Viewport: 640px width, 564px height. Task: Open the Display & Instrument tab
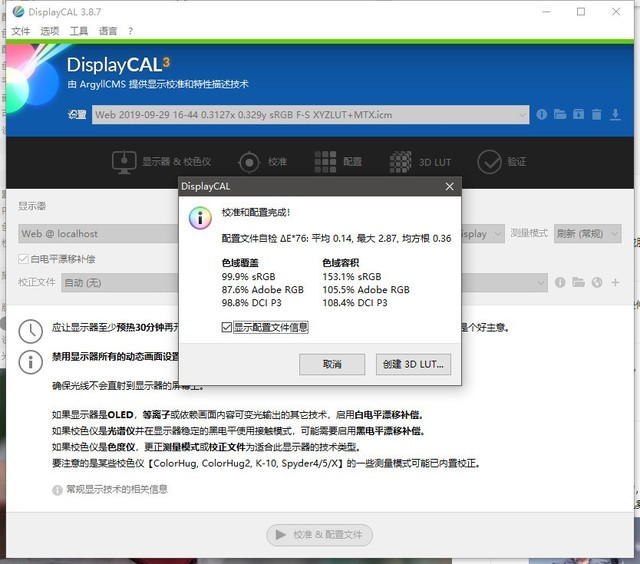(161, 162)
